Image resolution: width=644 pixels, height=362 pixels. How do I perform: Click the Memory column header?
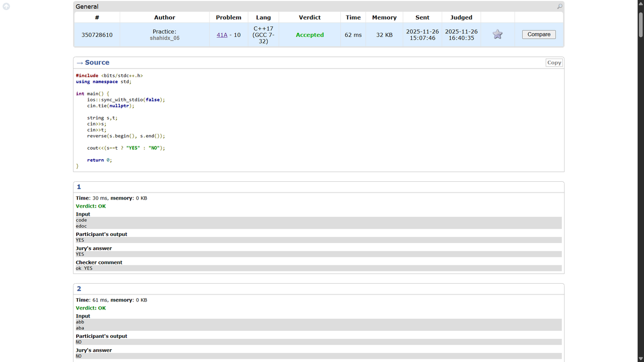point(384,18)
